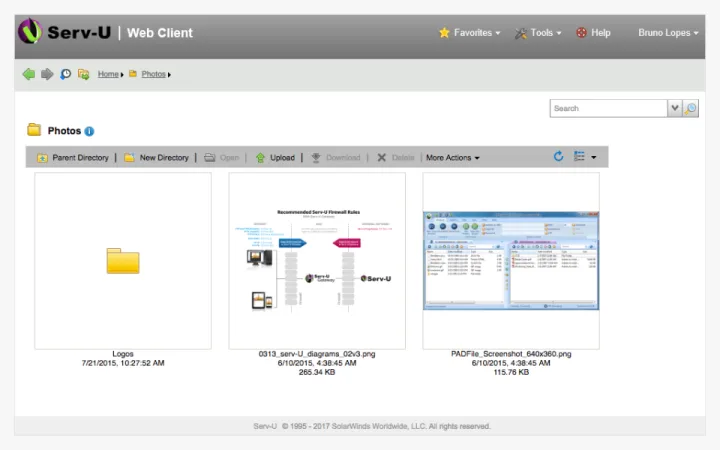Click the green back arrow icon
The width and height of the screenshot is (720, 450).
tap(29, 74)
